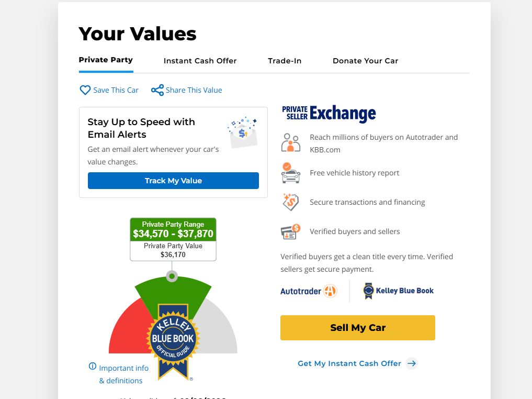Click the Sell My Car button

pyautogui.click(x=357, y=328)
